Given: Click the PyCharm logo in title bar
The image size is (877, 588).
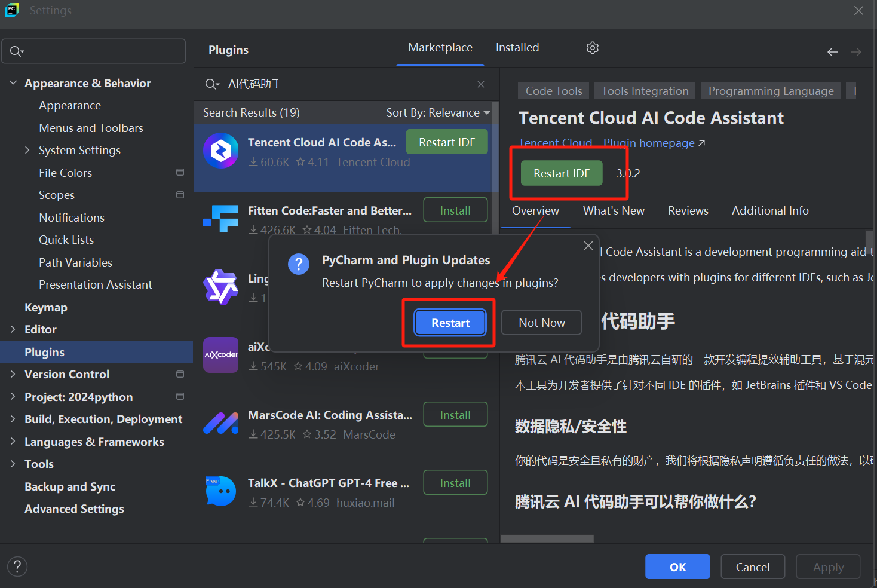Looking at the screenshot, I should (x=12, y=10).
